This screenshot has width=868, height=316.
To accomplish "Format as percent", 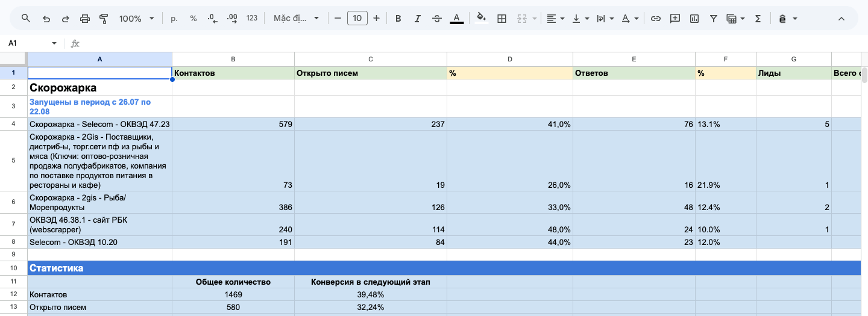I will click(193, 19).
